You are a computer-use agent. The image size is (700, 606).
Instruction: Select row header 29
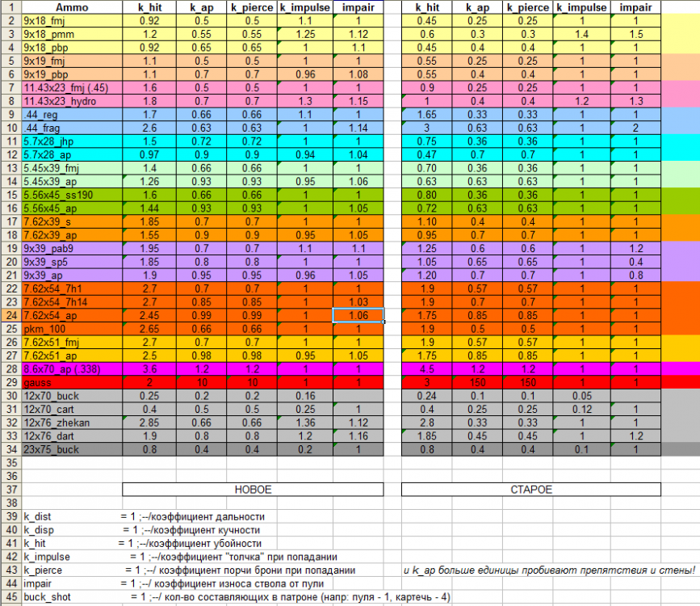(x=10, y=382)
